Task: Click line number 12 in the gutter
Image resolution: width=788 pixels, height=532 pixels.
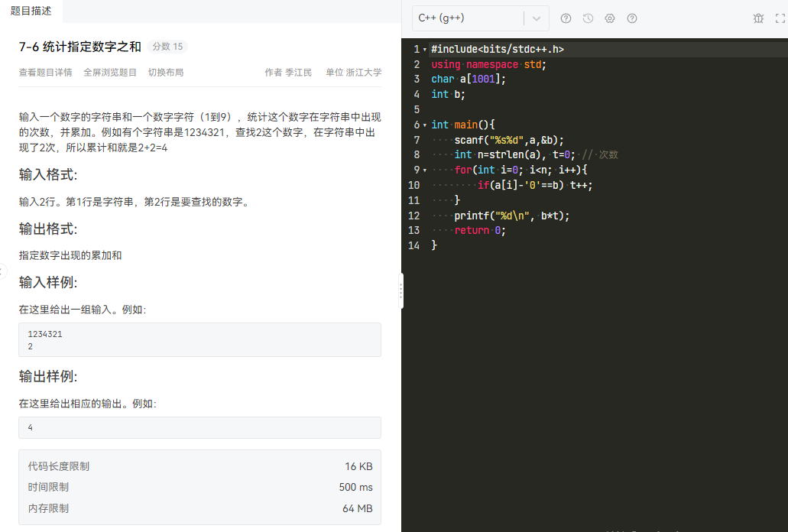Action: 413,216
